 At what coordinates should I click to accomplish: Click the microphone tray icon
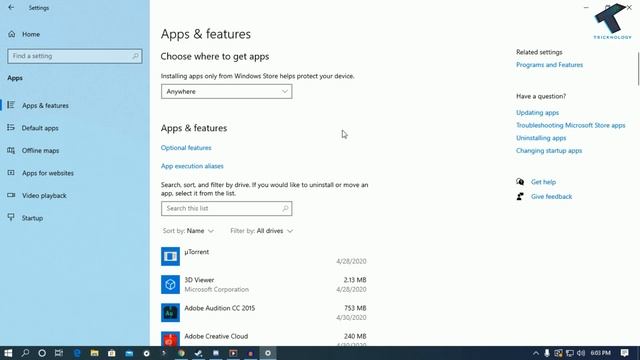point(547,353)
